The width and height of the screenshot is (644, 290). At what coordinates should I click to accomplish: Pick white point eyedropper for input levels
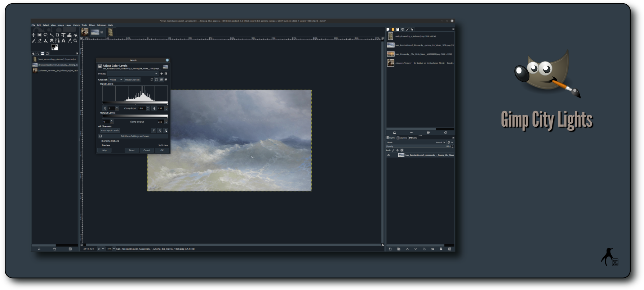[154, 108]
